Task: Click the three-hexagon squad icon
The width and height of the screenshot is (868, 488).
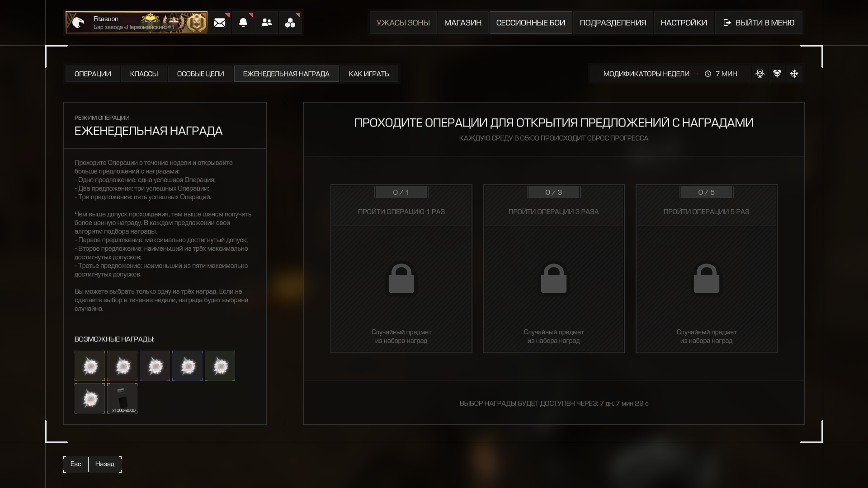Action: (290, 23)
